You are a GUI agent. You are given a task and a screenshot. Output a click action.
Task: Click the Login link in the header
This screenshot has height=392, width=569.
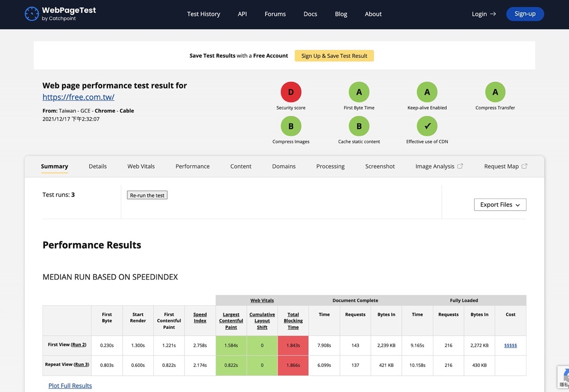pyautogui.click(x=484, y=14)
